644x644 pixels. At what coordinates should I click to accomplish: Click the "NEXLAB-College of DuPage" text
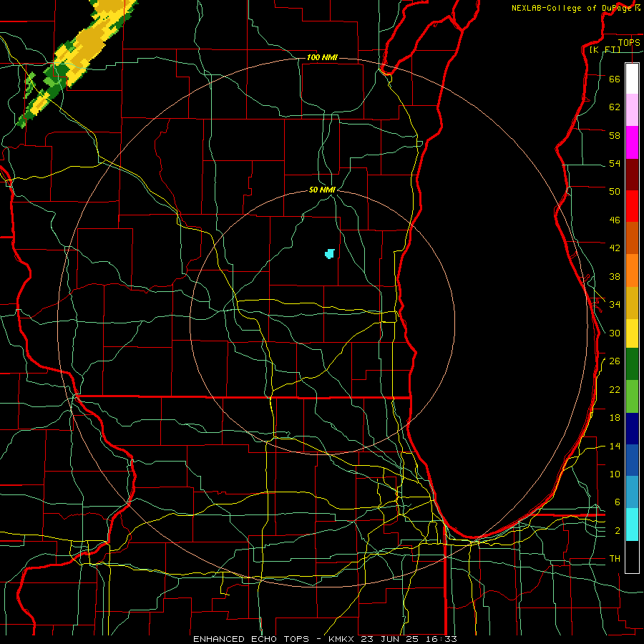[572, 8]
